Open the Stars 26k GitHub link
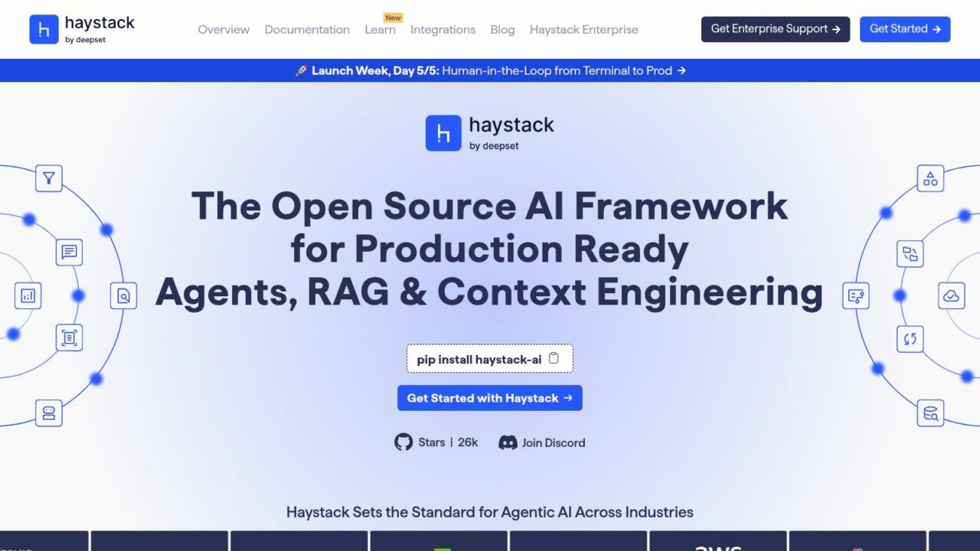980x551 pixels. coord(436,442)
